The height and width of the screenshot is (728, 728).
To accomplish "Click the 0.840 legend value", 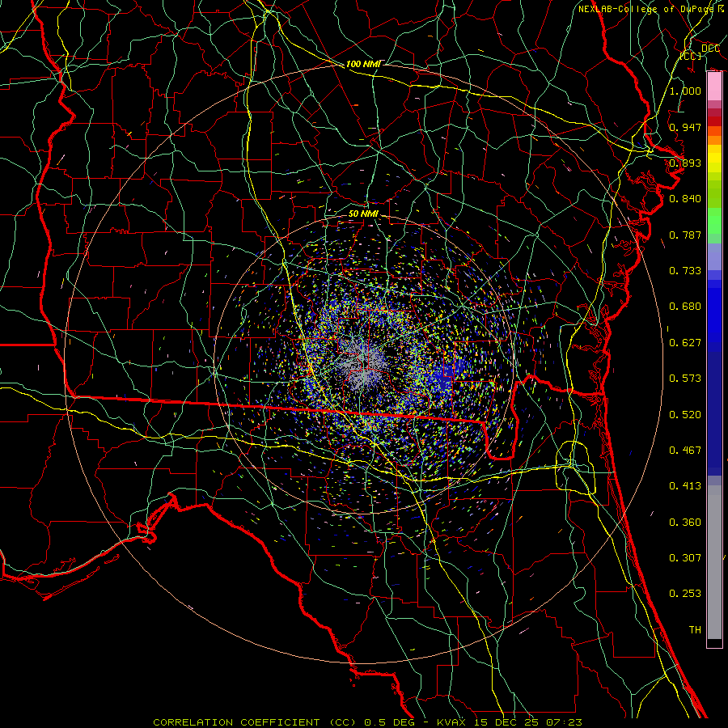I will pos(685,198).
